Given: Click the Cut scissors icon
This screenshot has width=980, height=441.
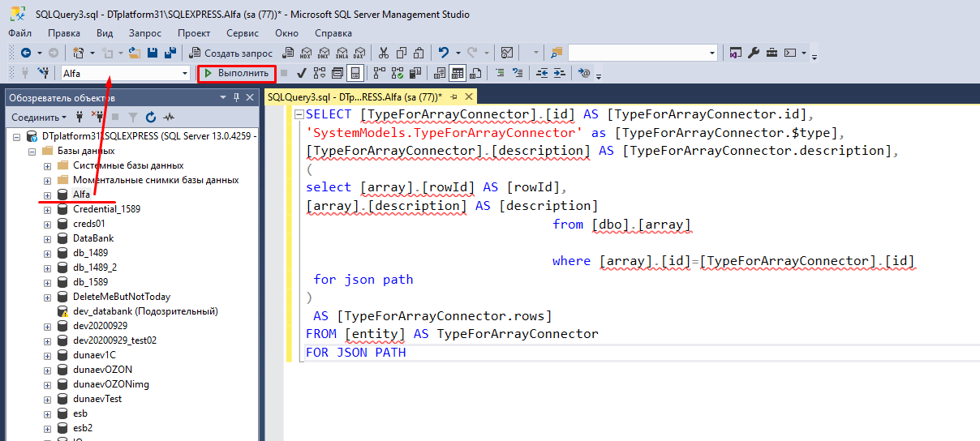Looking at the screenshot, I should tap(385, 53).
